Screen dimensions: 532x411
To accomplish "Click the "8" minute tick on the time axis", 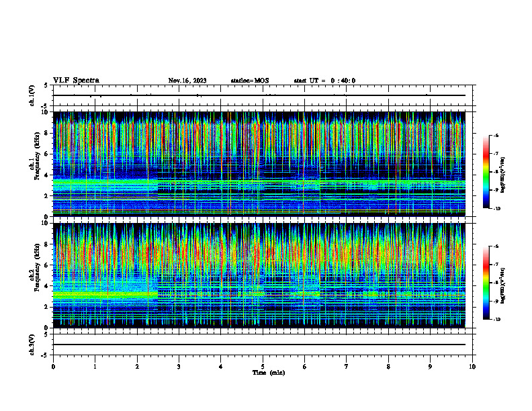I will pyautogui.click(x=388, y=367).
